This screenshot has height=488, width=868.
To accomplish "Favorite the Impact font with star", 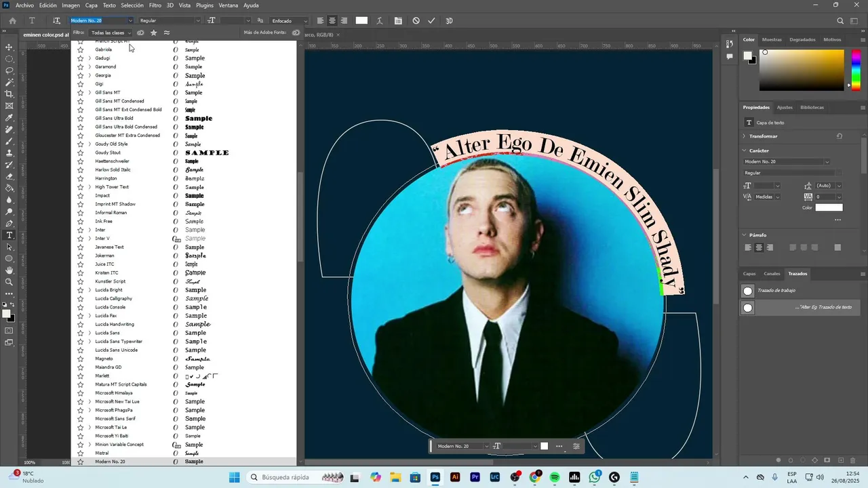I will 81,196.
